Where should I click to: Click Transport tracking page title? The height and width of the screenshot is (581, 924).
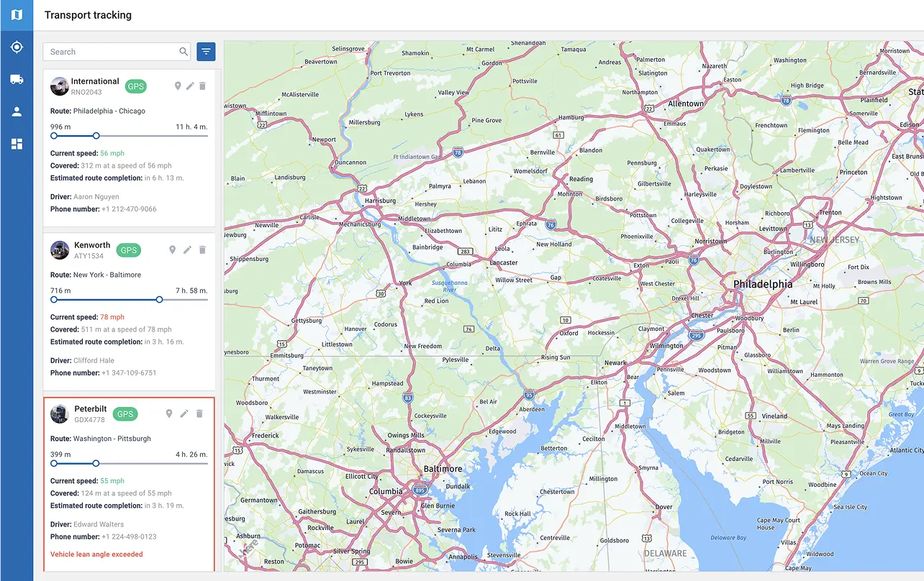click(x=88, y=15)
